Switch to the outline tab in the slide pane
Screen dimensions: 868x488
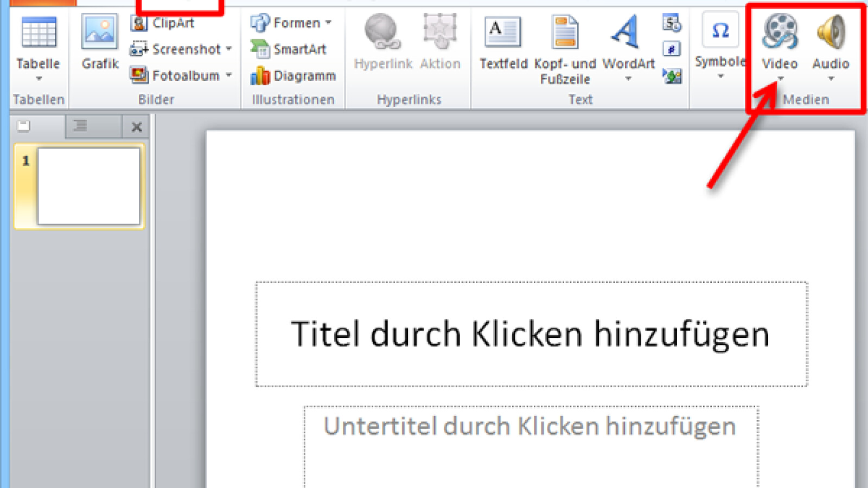[x=80, y=126]
